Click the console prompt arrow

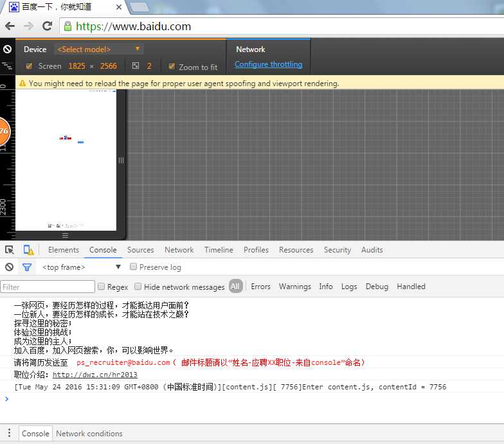[x=6, y=398]
